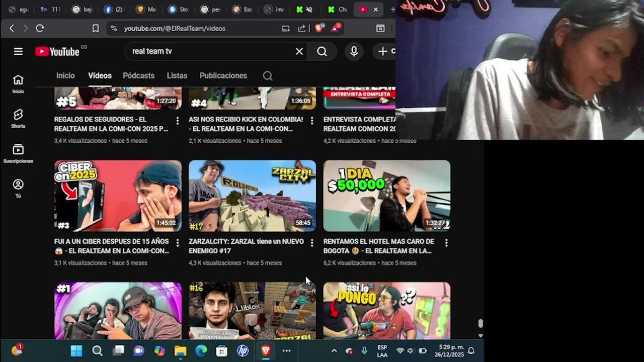Open title ZARZALCITY: ZARZAL tiene un NUEVO ENEMIGO #17
644x362 pixels.
point(246,246)
